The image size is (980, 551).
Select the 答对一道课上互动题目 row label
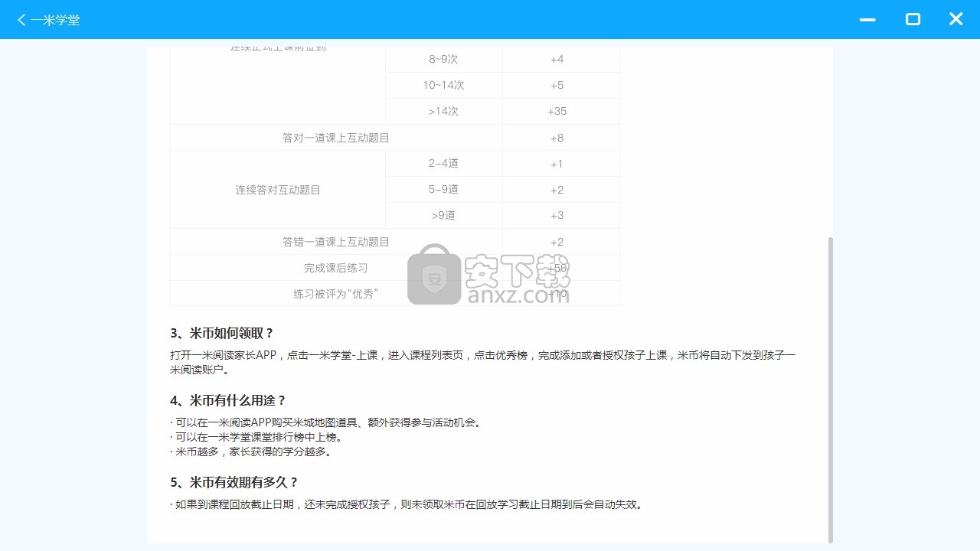(336, 138)
